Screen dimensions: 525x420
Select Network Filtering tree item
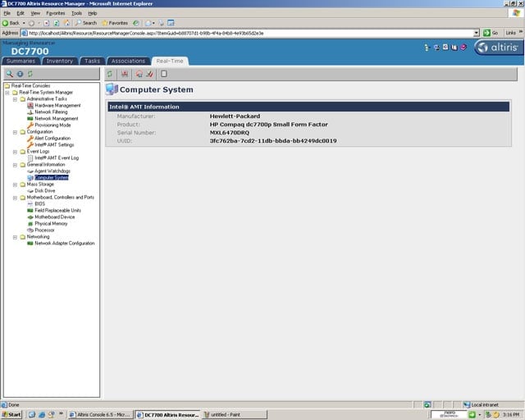pyautogui.click(x=51, y=112)
